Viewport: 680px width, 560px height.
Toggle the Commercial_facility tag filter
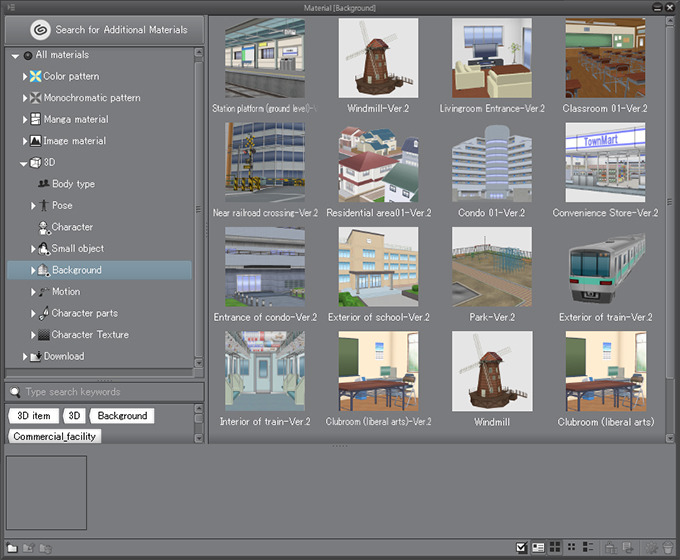[x=56, y=436]
